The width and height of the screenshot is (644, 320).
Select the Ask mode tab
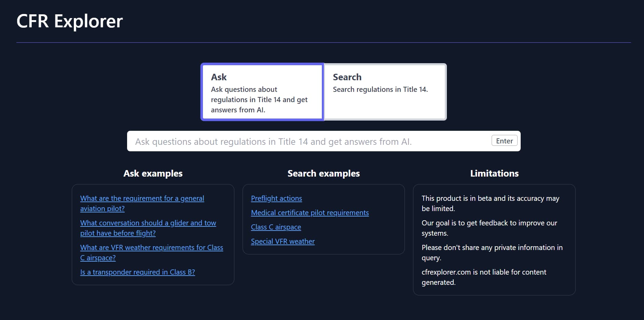click(262, 92)
